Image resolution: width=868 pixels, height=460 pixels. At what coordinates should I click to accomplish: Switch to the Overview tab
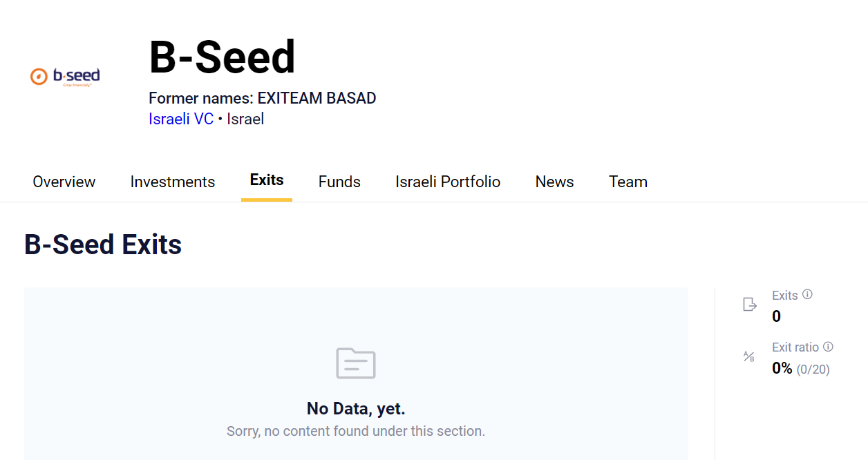64,182
